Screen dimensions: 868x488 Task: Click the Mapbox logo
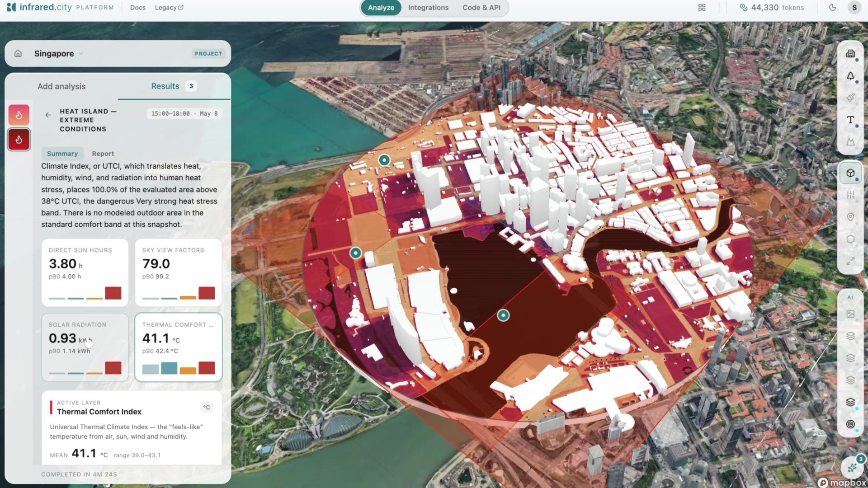point(842,483)
